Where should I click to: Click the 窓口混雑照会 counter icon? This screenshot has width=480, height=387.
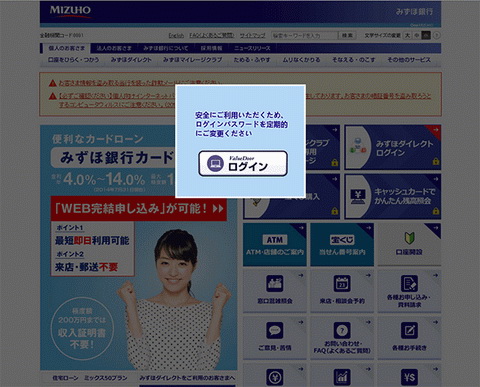275,284
